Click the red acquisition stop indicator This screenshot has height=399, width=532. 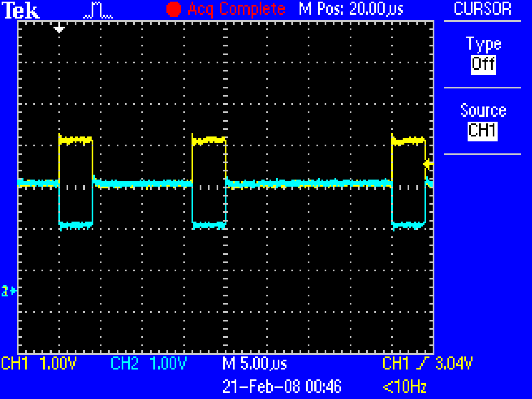click(x=174, y=9)
